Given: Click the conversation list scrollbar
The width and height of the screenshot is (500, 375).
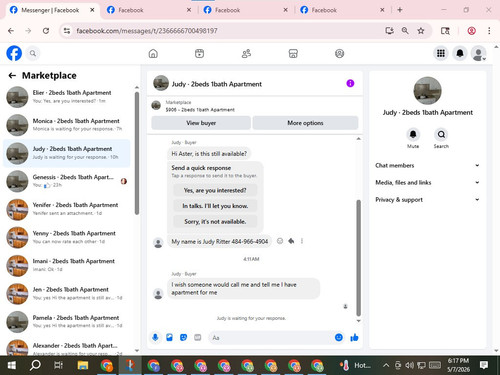Looking at the screenshot, I should 137,153.
